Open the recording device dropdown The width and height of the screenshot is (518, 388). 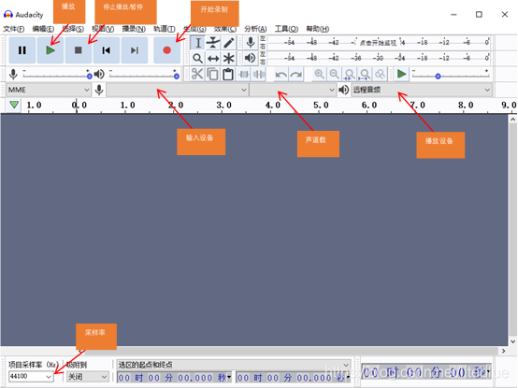point(177,90)
